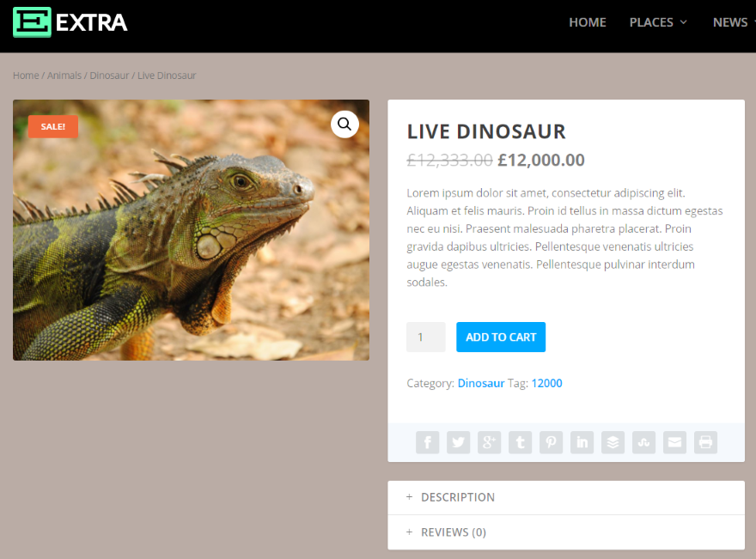Pin product with Pinterest icon
The image size is (756, 559).
pos(551,442)
